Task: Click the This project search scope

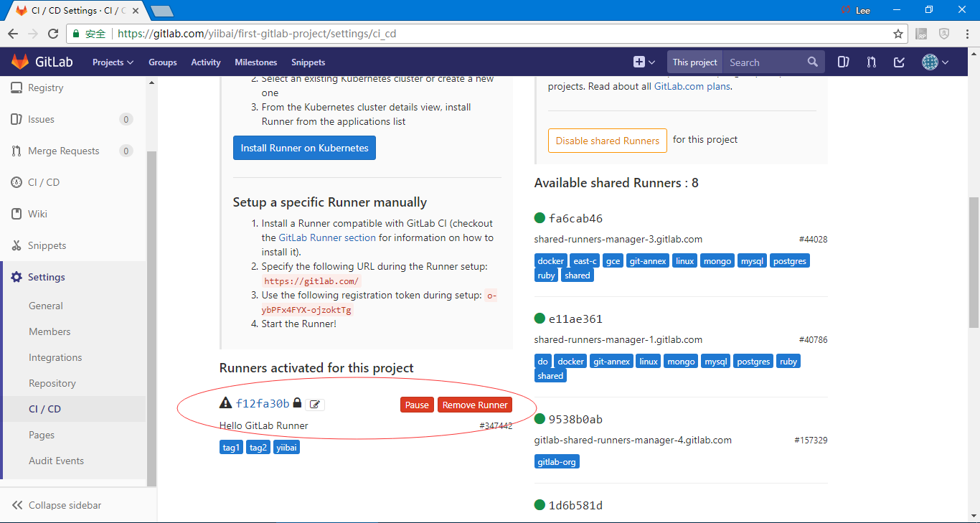Action: click(694, 62)
